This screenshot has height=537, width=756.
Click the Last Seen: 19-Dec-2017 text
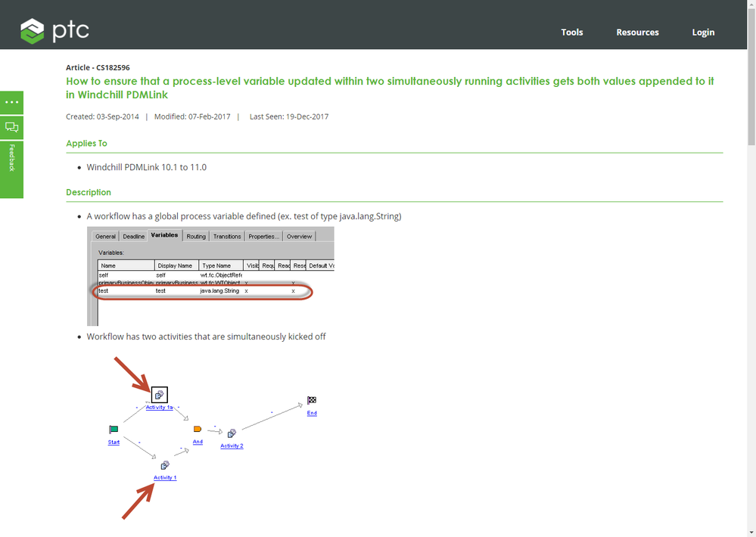coord(289,116)
